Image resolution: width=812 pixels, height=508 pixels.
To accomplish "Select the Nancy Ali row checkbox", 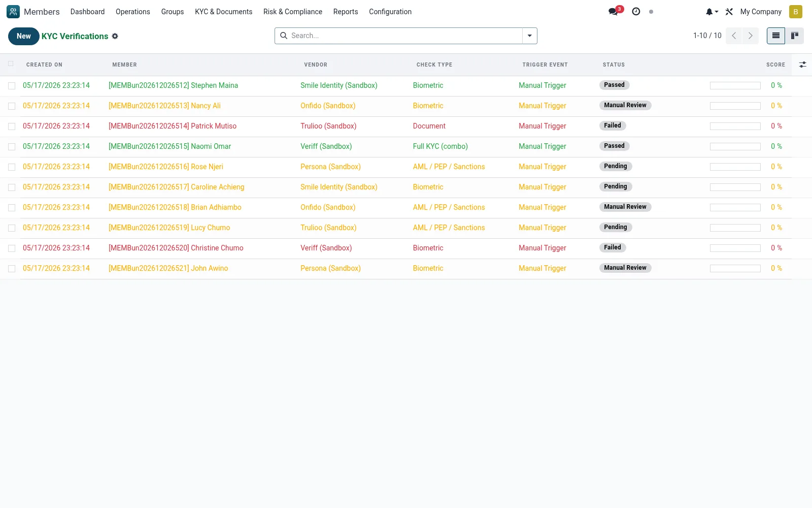I will pos(12,106).
